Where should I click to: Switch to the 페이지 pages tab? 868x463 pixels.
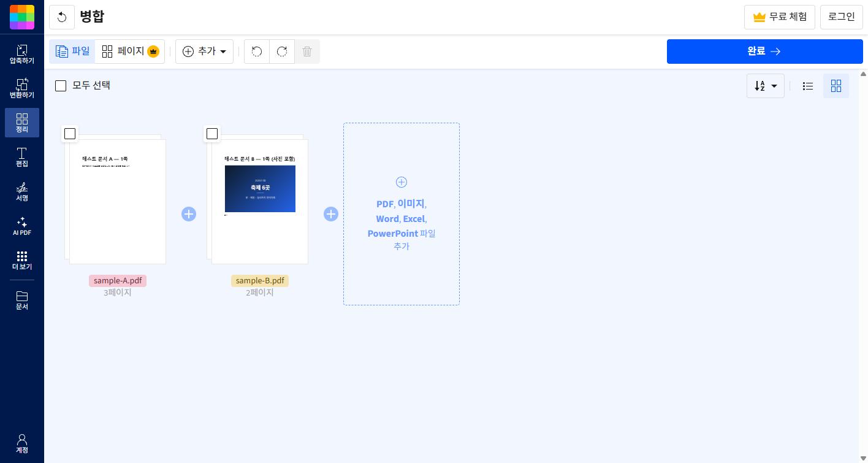(130, 52)
